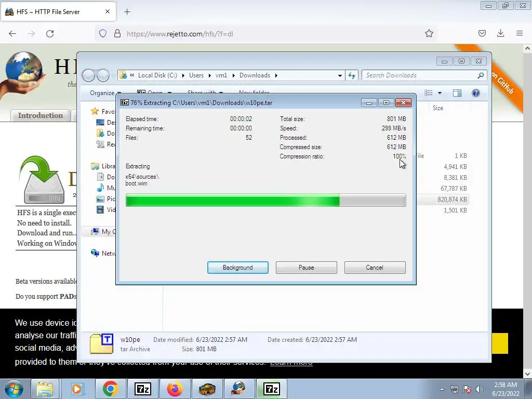Open view options dropdown arrow

point(440,92)
